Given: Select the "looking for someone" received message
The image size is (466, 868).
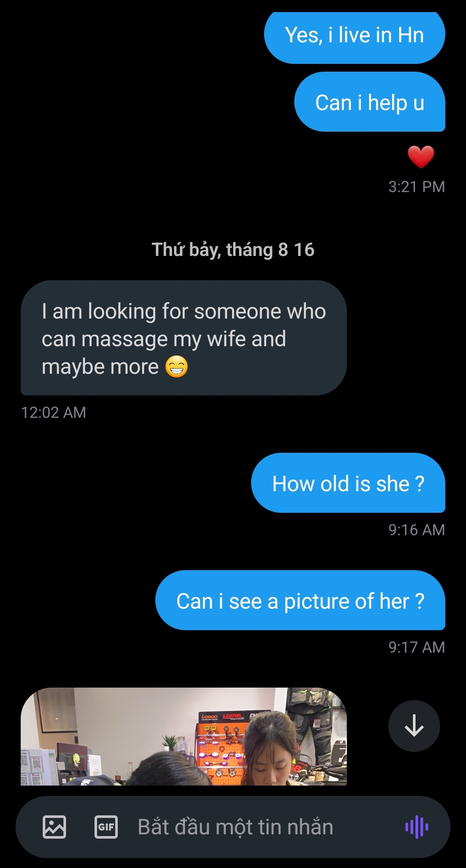Looking at the screenshot, I should [183, 338].
